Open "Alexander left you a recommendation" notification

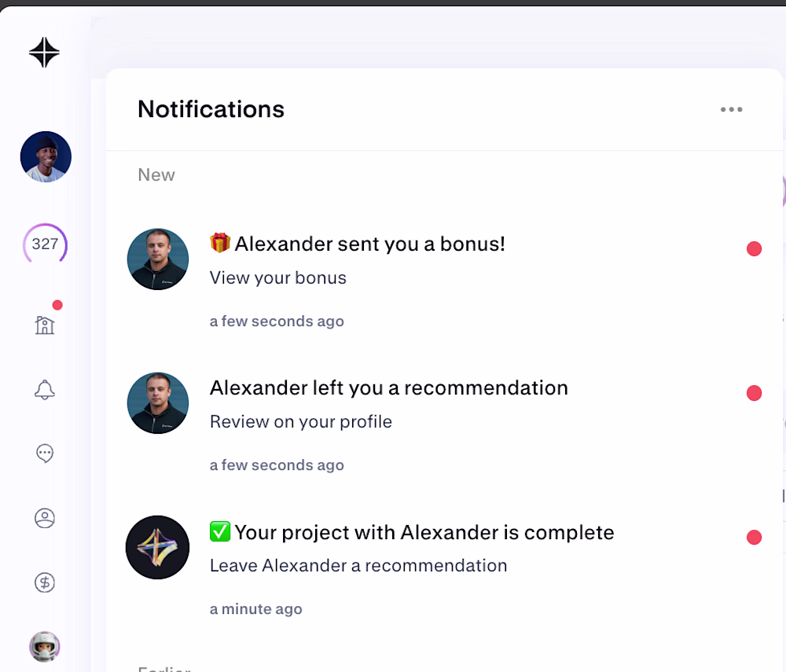(x=388, y=387)
